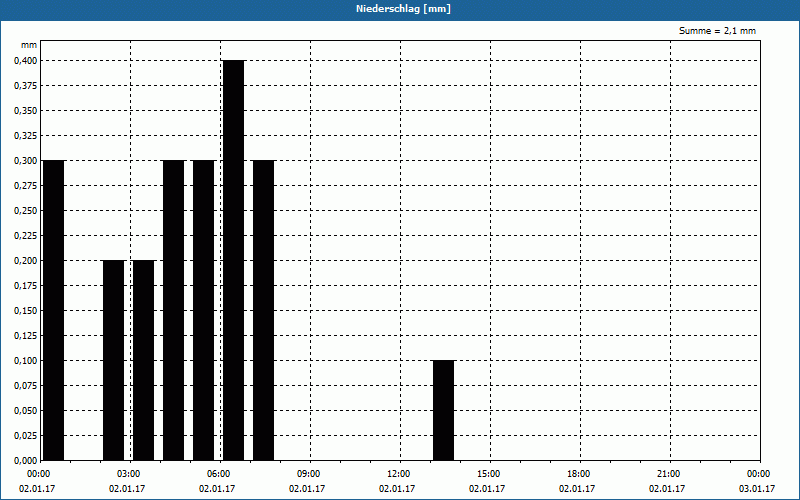
Task: Click the 0,300 mm bar at 04:00
Action: (x=173, y=310)
